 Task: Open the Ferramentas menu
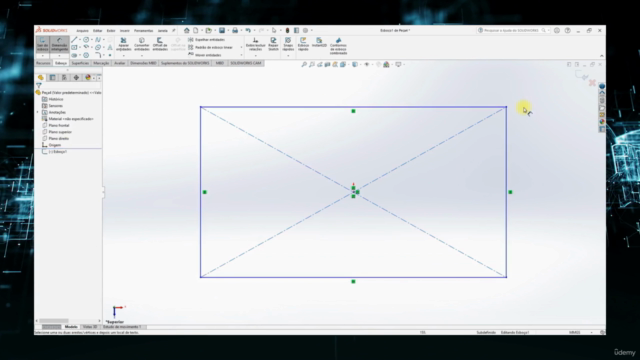pos(143,31)
